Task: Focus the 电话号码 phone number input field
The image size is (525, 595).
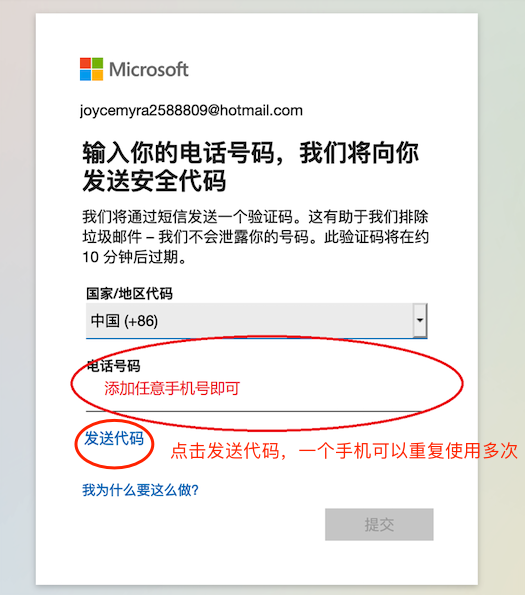Action: pos(256,395)
